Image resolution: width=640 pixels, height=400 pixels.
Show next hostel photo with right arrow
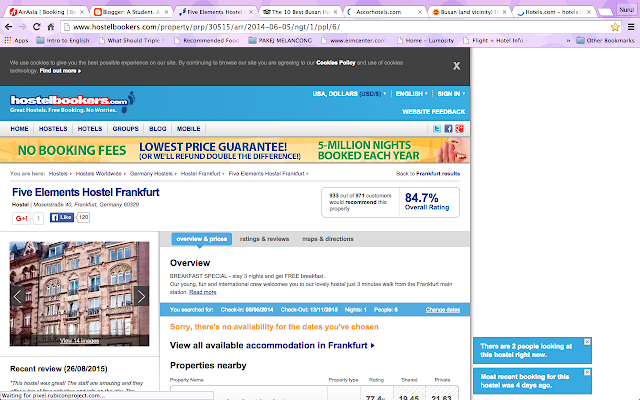(x=141, y=296)
